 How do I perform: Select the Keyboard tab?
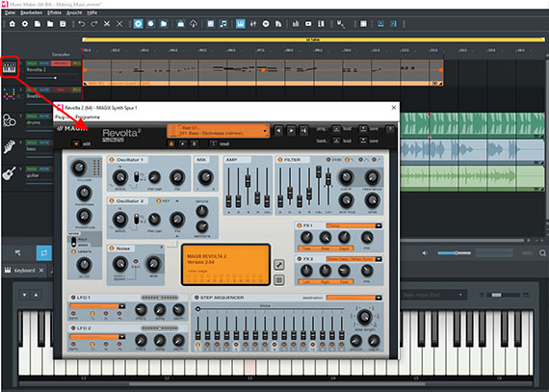click(x=24, y=271)
